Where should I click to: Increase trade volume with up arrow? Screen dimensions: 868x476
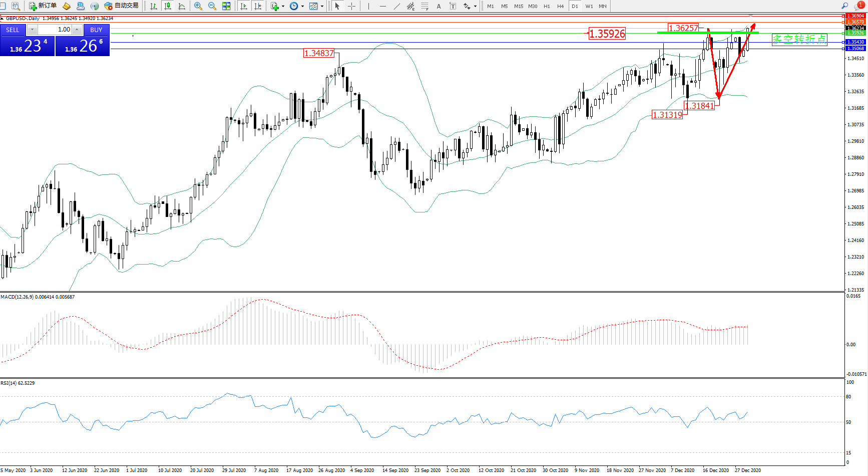77,30
